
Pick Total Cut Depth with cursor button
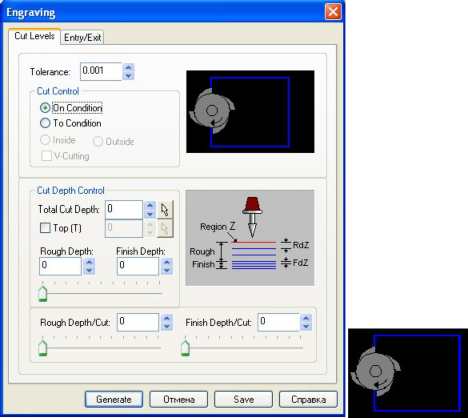165,210
